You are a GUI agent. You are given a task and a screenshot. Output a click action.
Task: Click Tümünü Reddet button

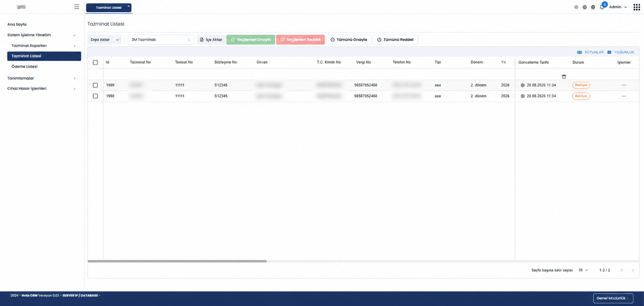click(395, 40)
